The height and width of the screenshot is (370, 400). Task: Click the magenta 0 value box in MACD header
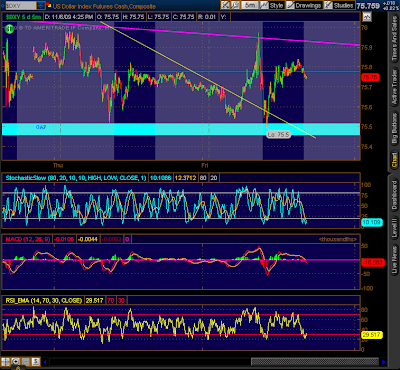127,239
